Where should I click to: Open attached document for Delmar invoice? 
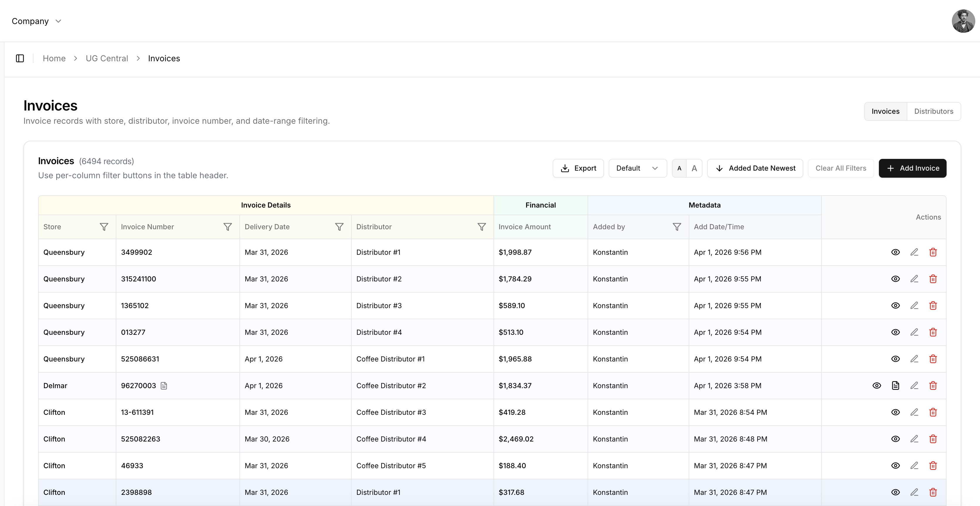[x=896, y=386]
